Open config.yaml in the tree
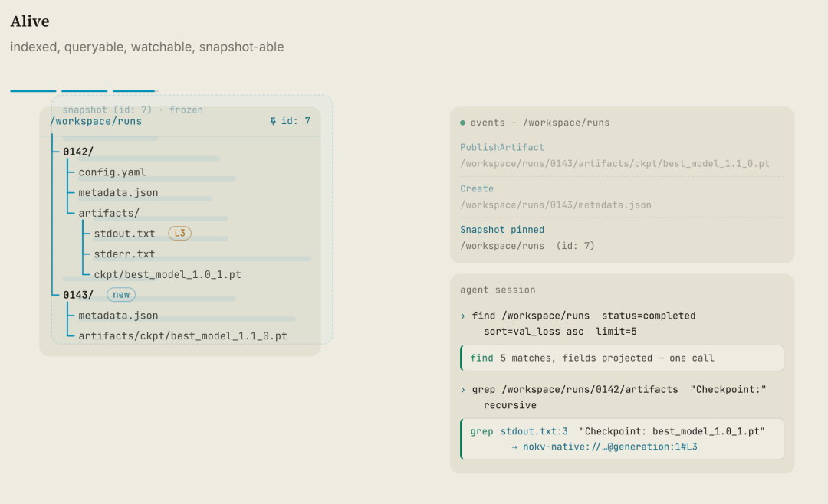The width and height of the screenshot is (828, 504). (x=112, y=172)
